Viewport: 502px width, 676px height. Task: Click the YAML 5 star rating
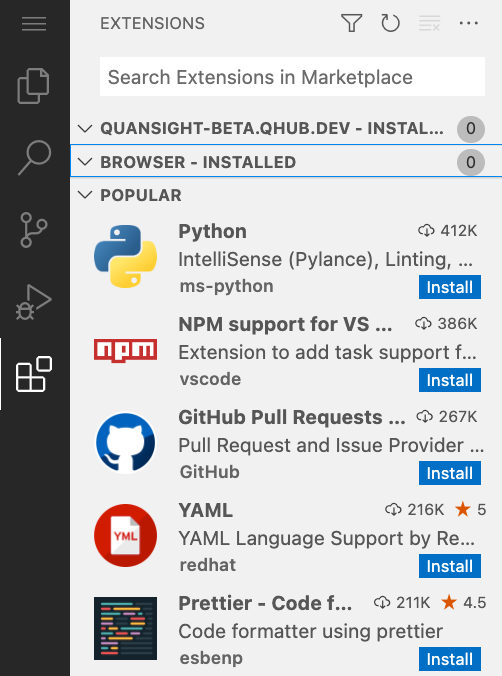471,510
